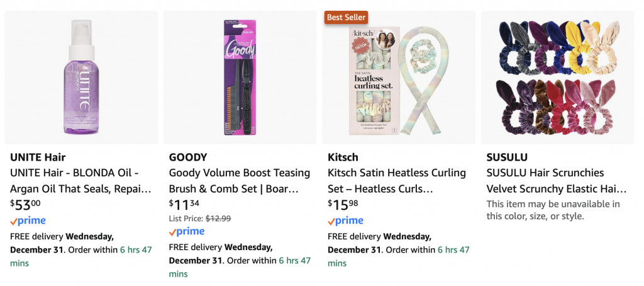Click the Prime badge under the $15.98 price
644x286 pixels.
[x=345, y=221]
